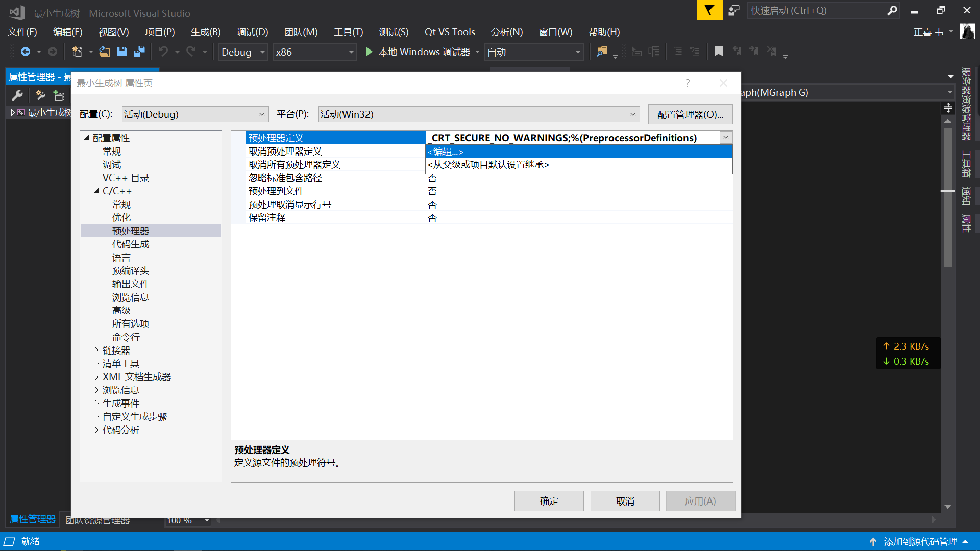Click the new project toolbar icon
The height and width of the screenshot is (551, 980).
[77, 52]
